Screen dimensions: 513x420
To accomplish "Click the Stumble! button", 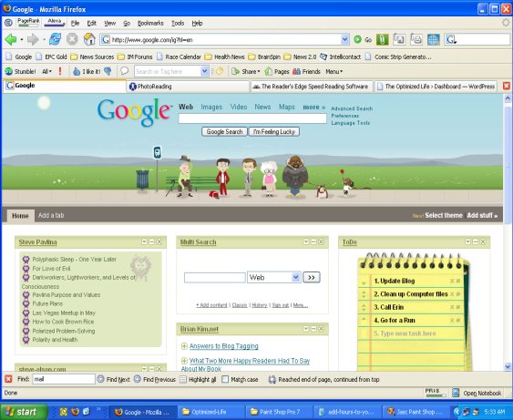I will (20, 71).
